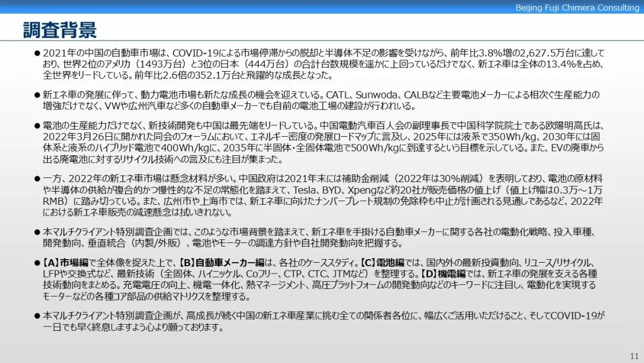Click the line starting 一日でも早く終息しますよう
Viewport: 644px width, 363px height.
[x=133, y=328]
